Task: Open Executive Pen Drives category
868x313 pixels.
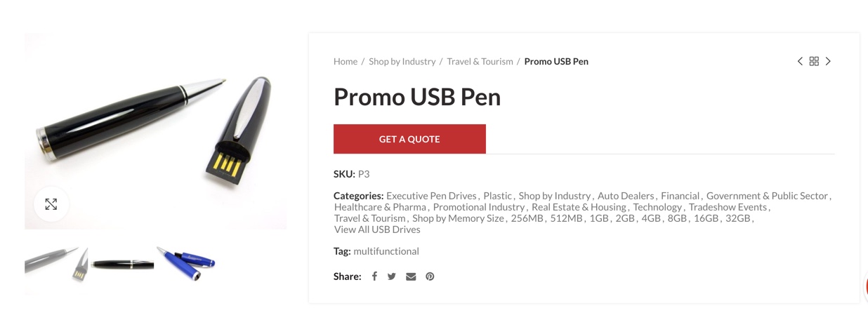Action: [431, 196]
